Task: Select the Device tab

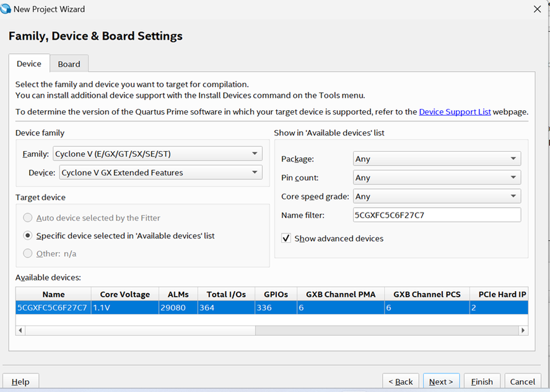Action: click(29, 64)
